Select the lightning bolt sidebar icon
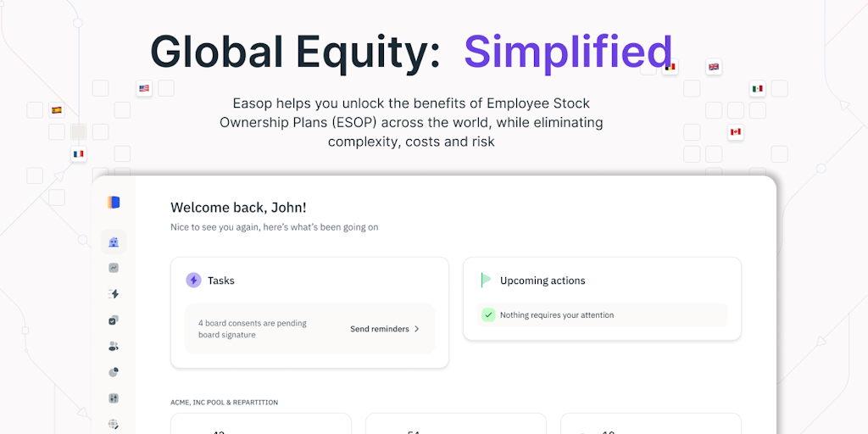The height and width of the screenshot is (434, 868). click(x=114, y=294)
